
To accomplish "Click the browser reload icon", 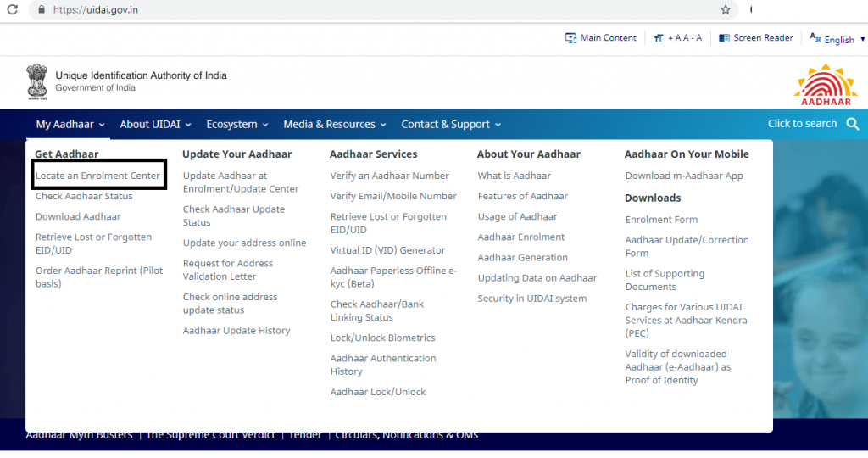I will coord(11,9).
